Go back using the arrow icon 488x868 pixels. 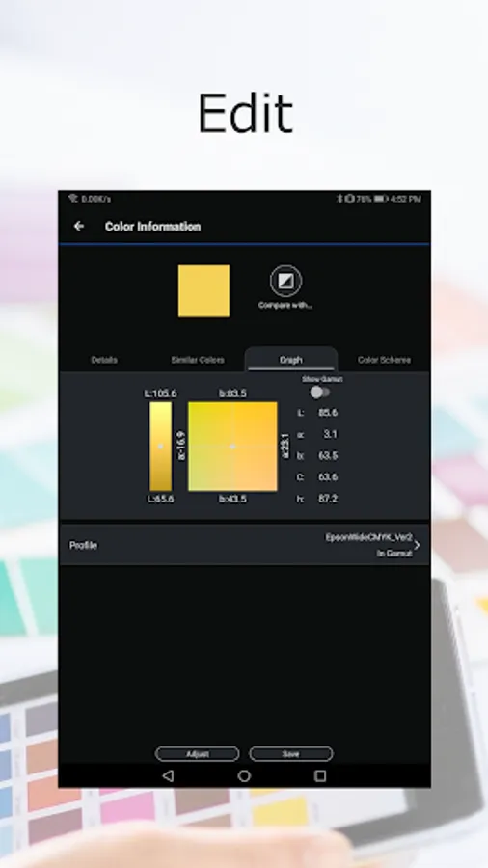pyautogui.click(x=79, y=226)
